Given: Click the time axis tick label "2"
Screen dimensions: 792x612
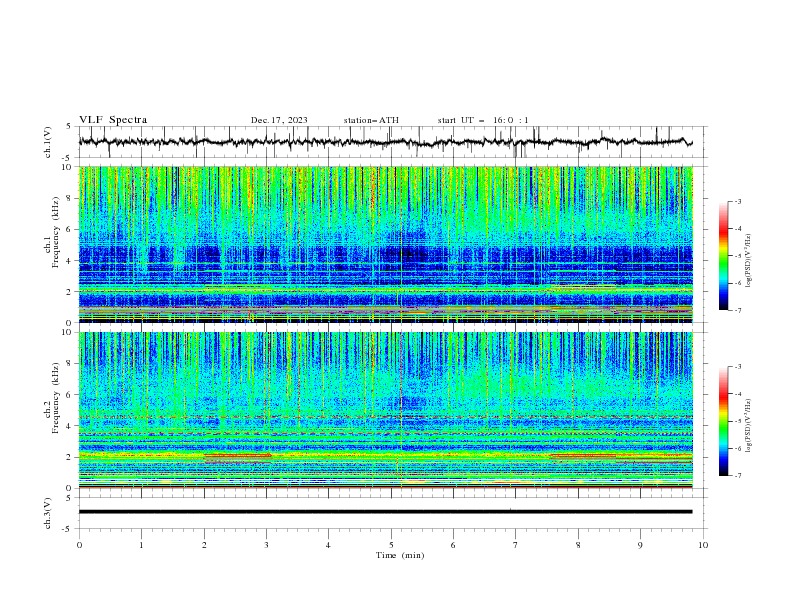Looking at the screenshot, I should [204, 545].
